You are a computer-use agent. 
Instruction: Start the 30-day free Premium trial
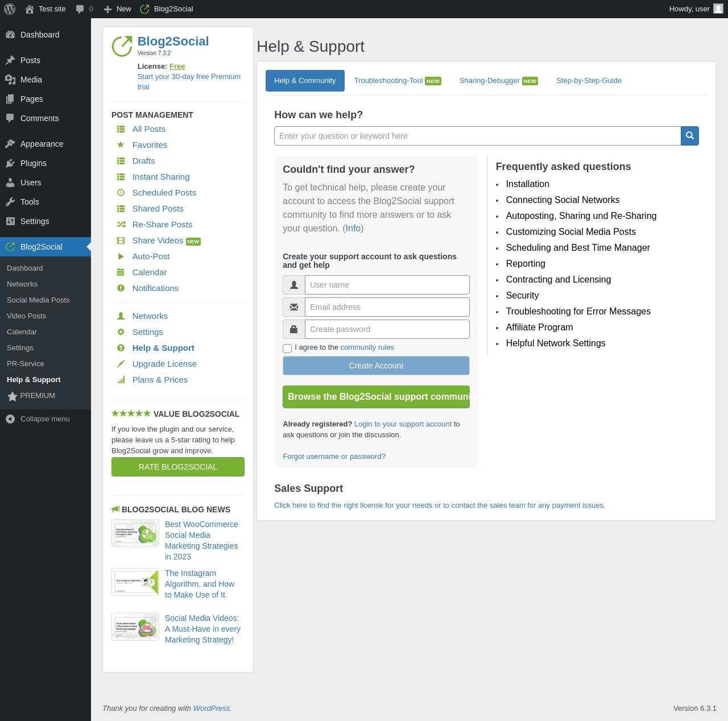[x=189, y=82]
